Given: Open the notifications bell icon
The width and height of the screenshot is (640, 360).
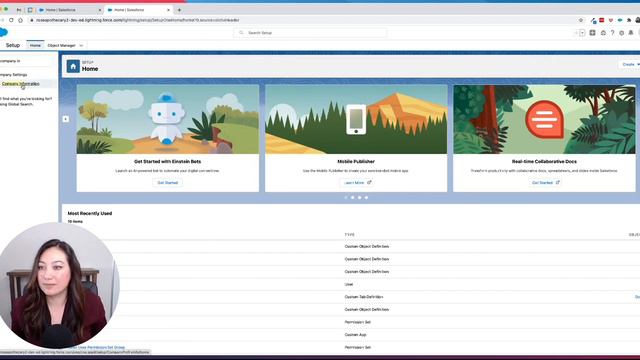Looking at the screenshot, I should [631, 33].
